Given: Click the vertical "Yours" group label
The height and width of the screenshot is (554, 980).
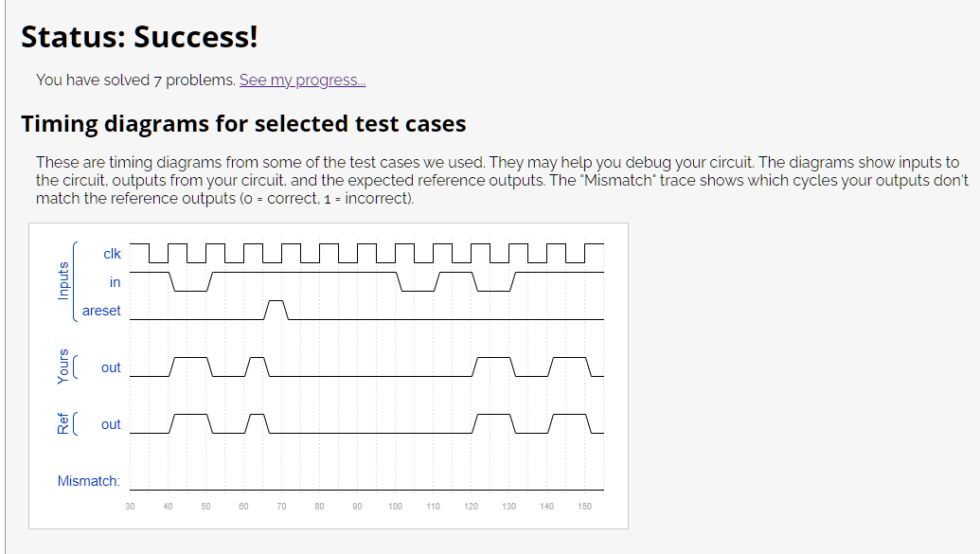Looking at the screenshot, I should (x=63, y=366).
